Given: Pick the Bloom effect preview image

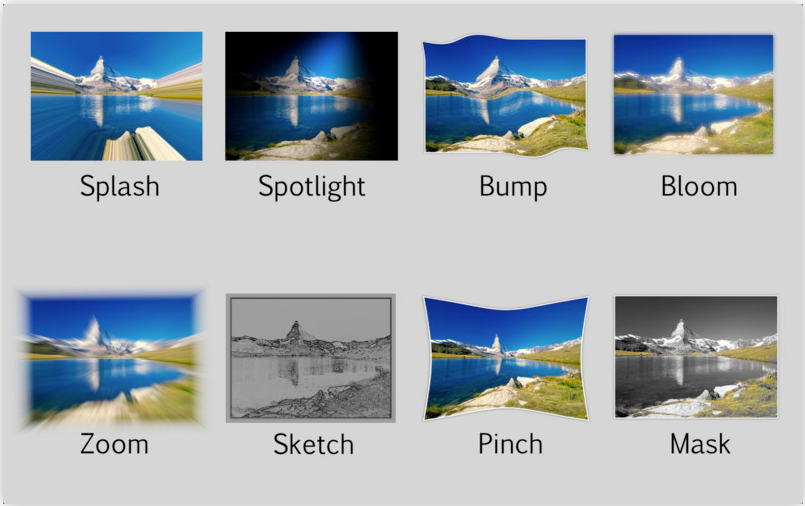Looking at the screenshot, I should click(x=694, y=94).
